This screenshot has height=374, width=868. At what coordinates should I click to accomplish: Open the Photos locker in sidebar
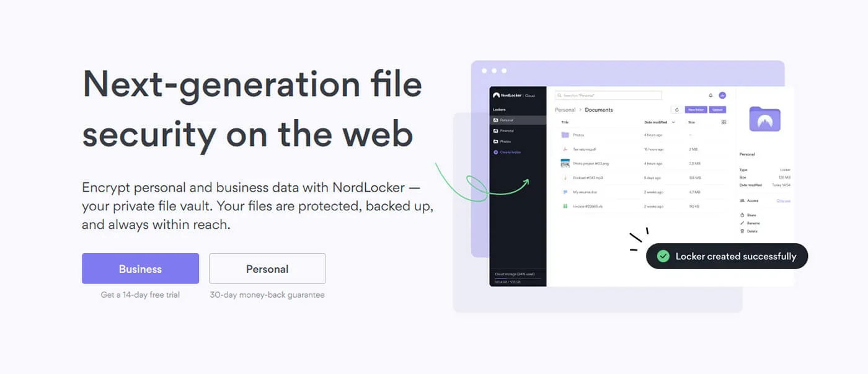pos(518,141)
